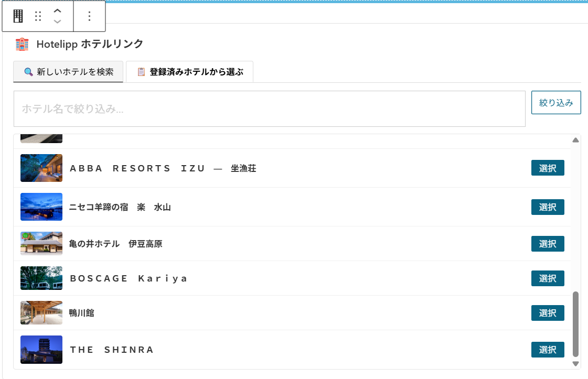This screenshot has width=588, height=379.
Task: Click the ホテル名で絞り込み input field
Action: coord(269,109)
